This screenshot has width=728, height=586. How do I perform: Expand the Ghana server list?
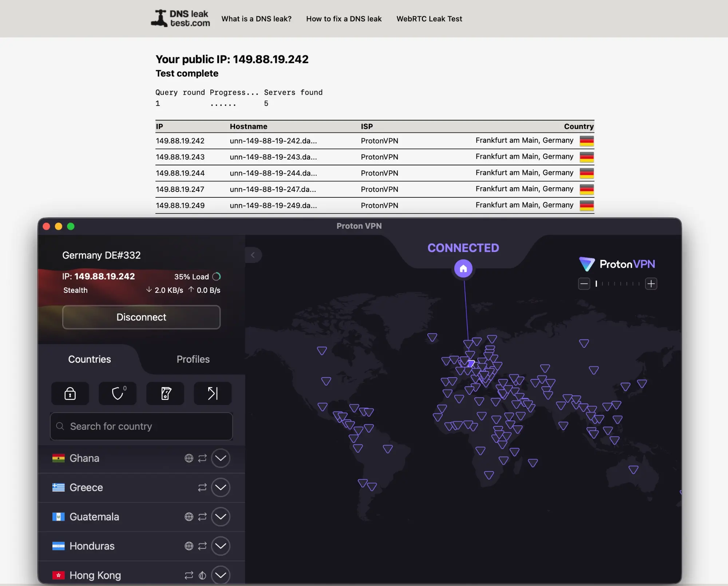[x=221, y=459]
